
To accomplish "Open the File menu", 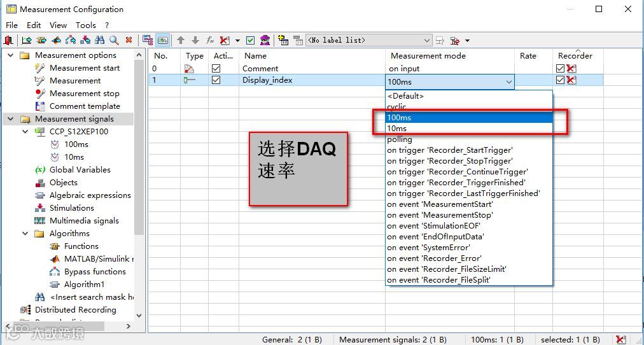I will pos(12,25).
